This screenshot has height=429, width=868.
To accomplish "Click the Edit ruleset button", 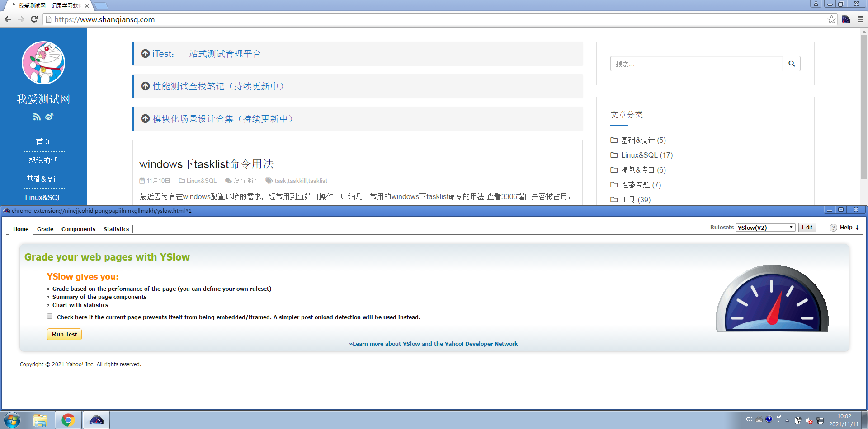I will tap(807, 227).
